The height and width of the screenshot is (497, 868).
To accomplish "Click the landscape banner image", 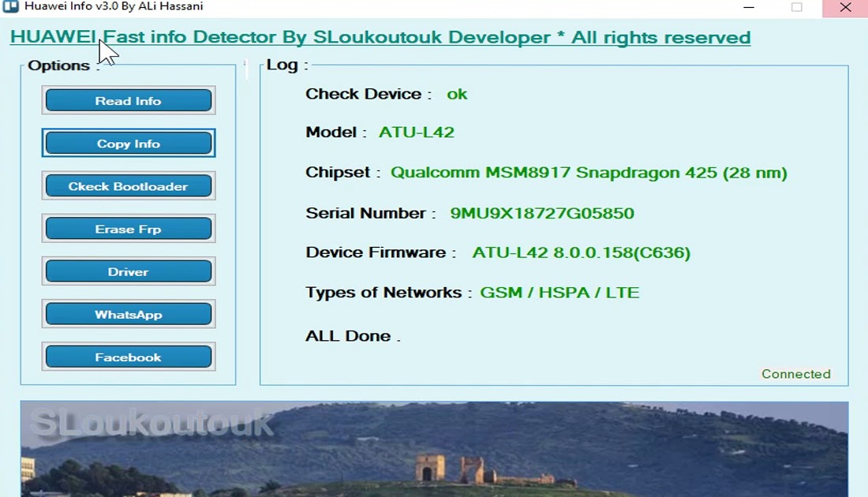I will pyautogui.click(x=434, y=449).
